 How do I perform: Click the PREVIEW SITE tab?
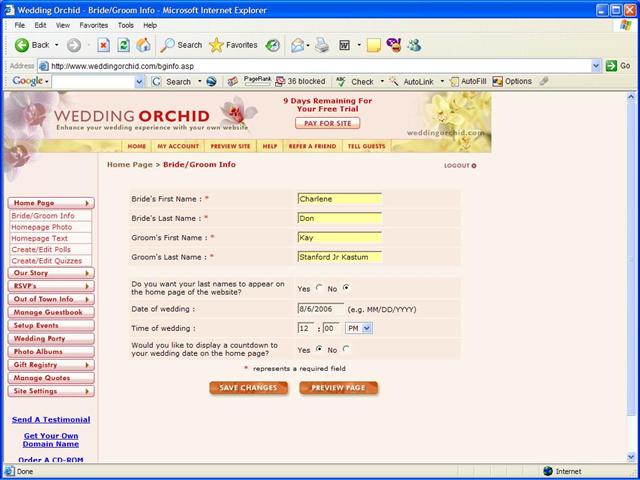tap(230, 146)
